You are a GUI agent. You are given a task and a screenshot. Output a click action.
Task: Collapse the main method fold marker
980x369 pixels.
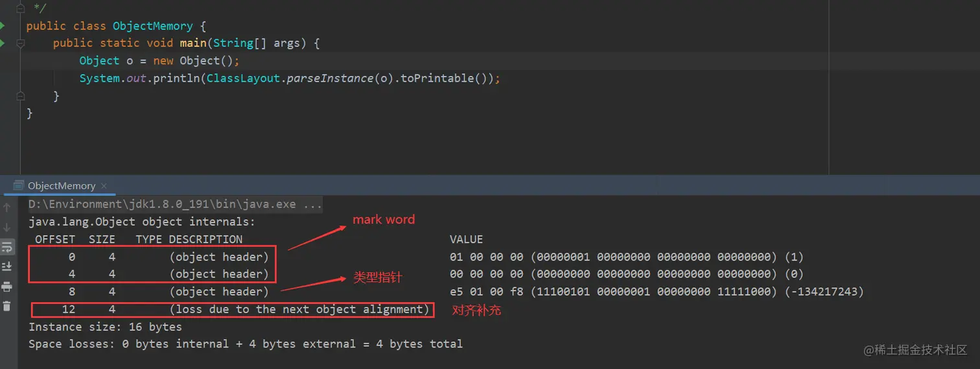tap(20, 43)
